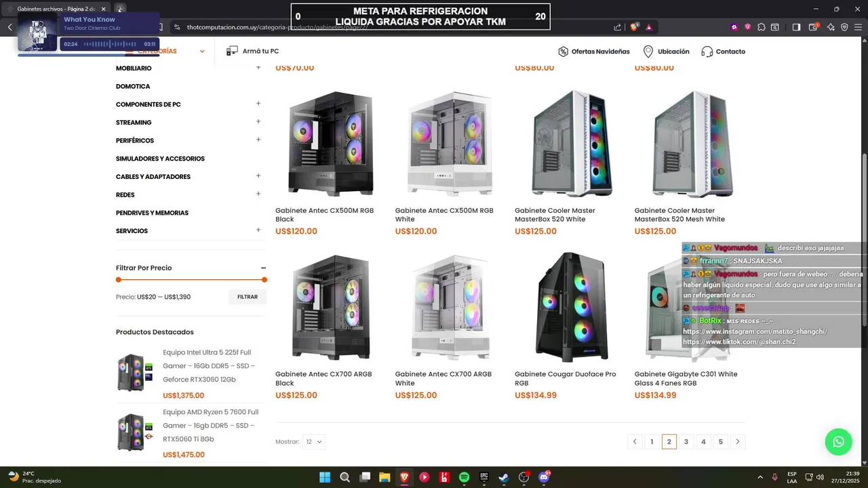Collapse the Filtrar Por Precio panel

coord(263,268)
